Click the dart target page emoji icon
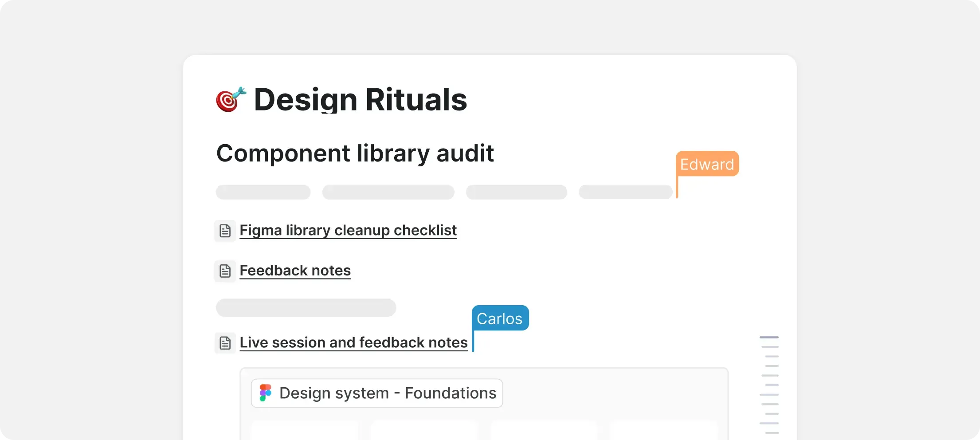This screenshot has width=980, height=440. coord(231,100)
